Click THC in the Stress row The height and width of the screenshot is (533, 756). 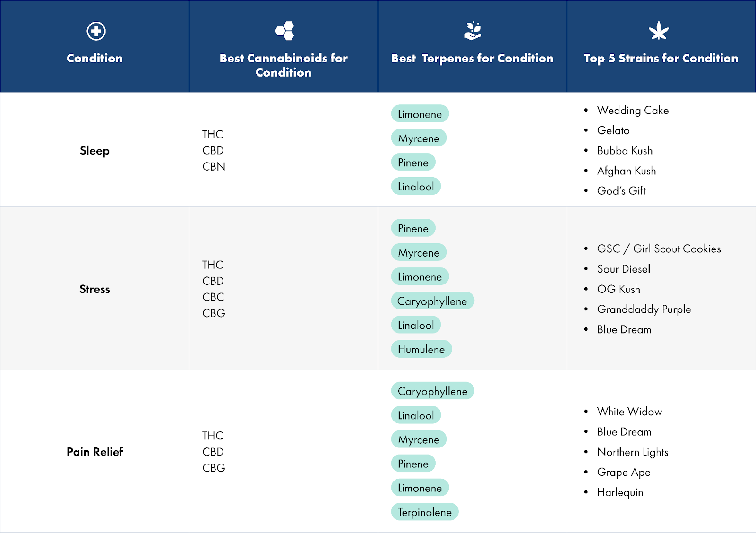pos(213,265)
